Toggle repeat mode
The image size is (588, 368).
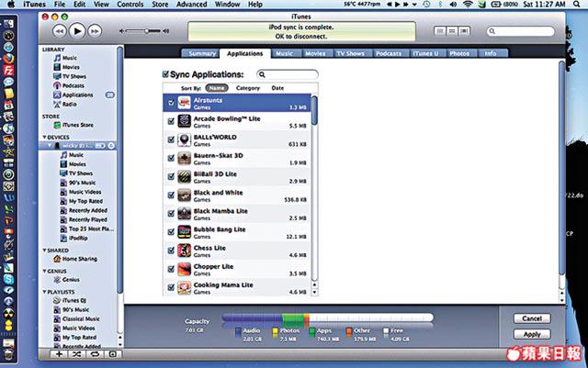coord(95,353)
